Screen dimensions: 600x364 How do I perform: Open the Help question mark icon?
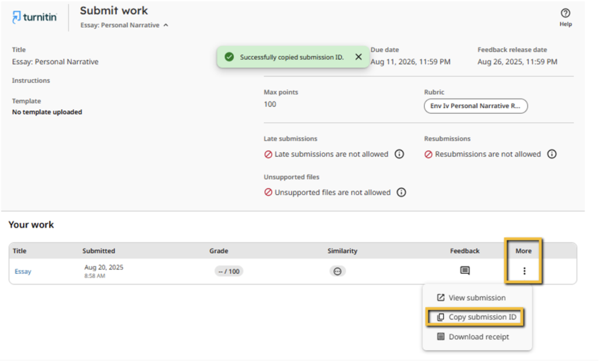click(x=565, y=13)
